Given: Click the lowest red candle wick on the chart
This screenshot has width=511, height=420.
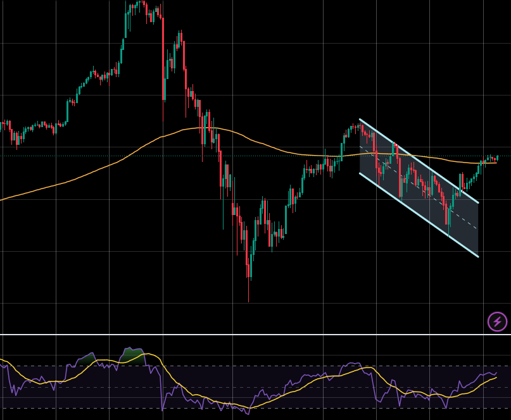Looking at the screenshot, I should point(248,292).
